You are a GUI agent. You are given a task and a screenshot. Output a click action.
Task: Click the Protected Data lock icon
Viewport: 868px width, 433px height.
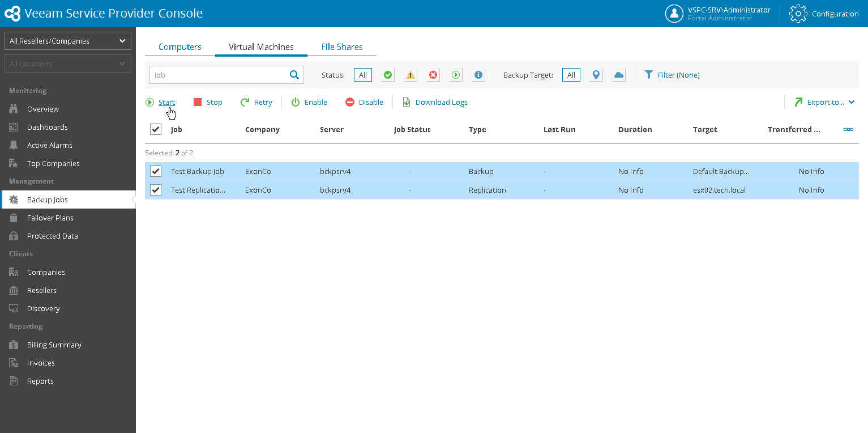(14, 236)
